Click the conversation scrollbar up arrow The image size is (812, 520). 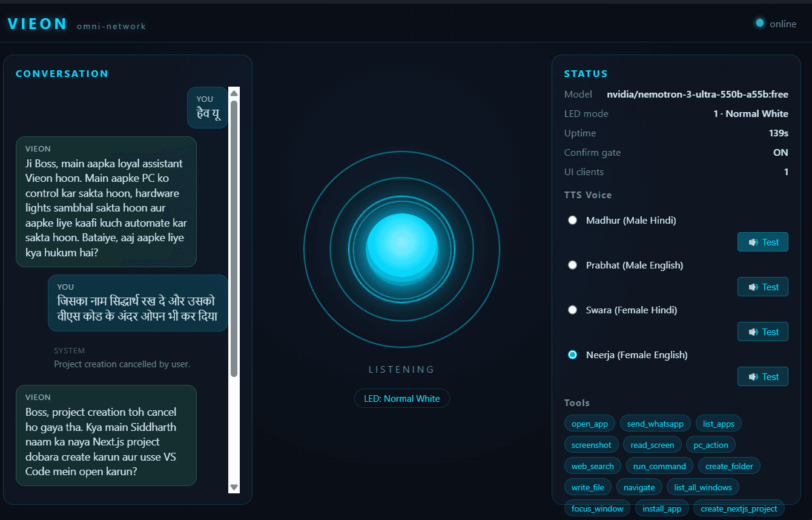click(234, 93)
